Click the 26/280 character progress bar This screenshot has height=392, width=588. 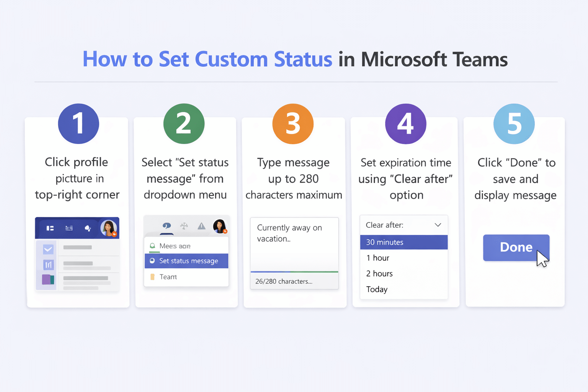pyautogui.click(x=294, y=272)
